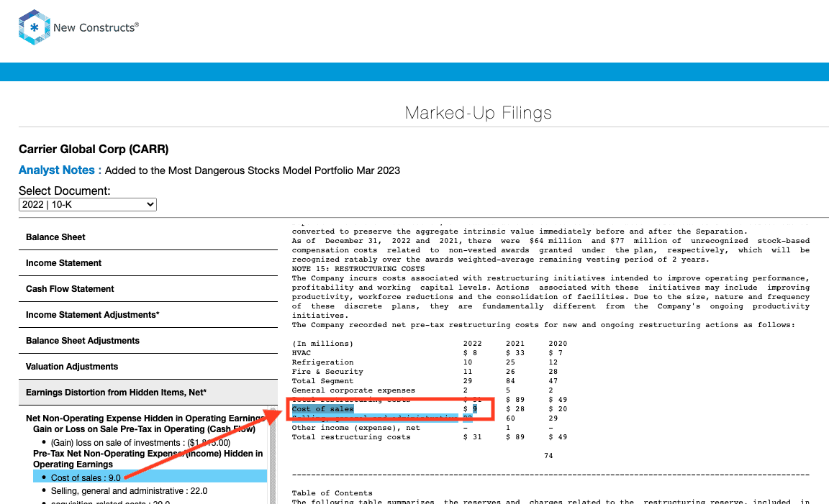Click the 'Fire & Security' row label

coord(327,372)
